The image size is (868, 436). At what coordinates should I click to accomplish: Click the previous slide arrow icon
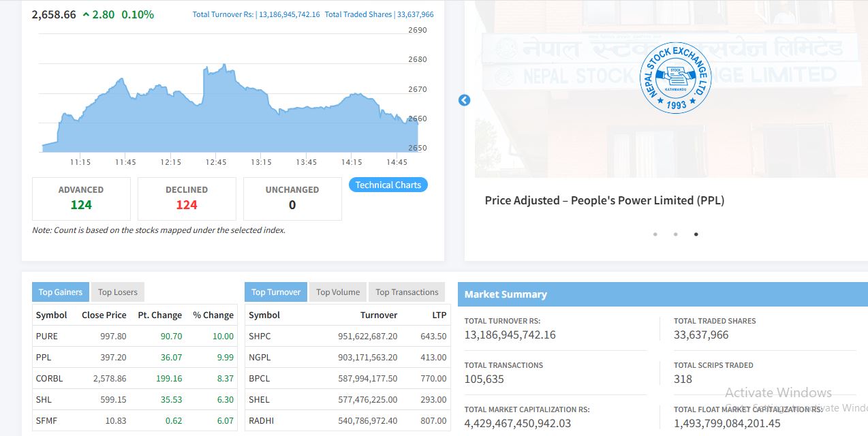tap(464, 100)
